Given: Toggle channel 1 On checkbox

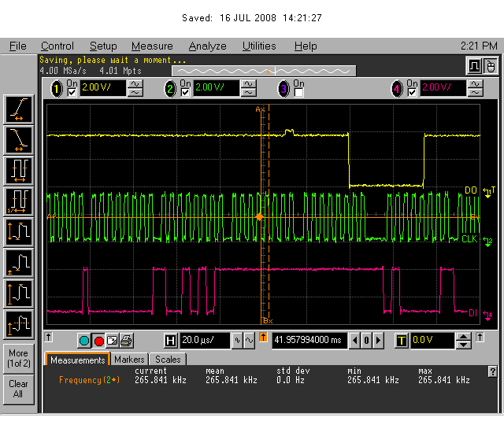Looking at the screenshot, I should 72,93.
